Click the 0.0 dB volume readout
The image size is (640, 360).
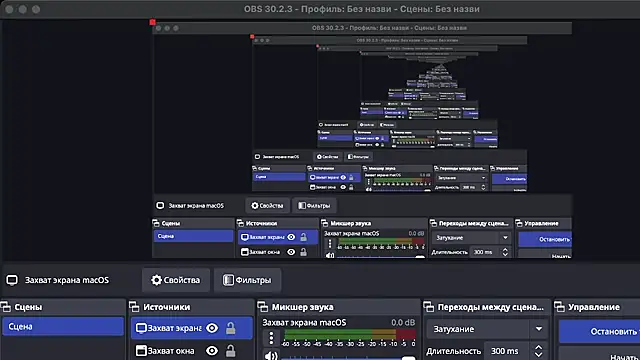pyautogui.click(x=403, y=322)
